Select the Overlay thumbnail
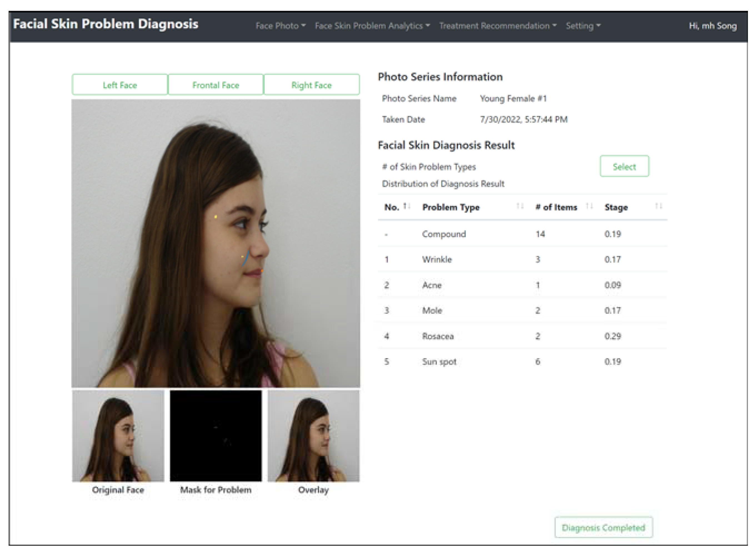 click(x=314, y=436)
